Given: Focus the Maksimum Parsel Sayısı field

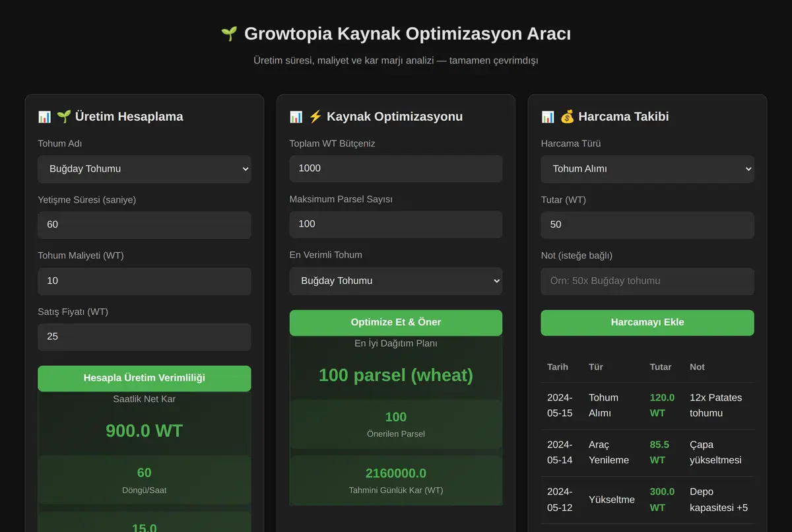Looking at the screenshot, I should (396, 224).
